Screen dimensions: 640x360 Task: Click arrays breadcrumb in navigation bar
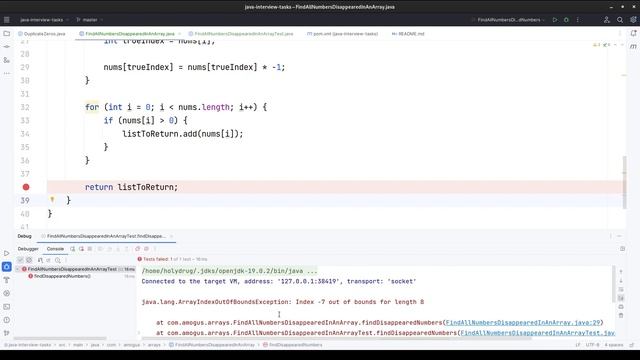(x=154, y=345)
